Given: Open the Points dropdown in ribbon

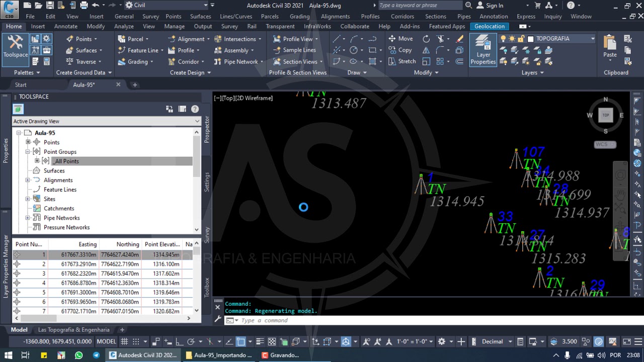Looking at the screenshot, I should (82, 39).
